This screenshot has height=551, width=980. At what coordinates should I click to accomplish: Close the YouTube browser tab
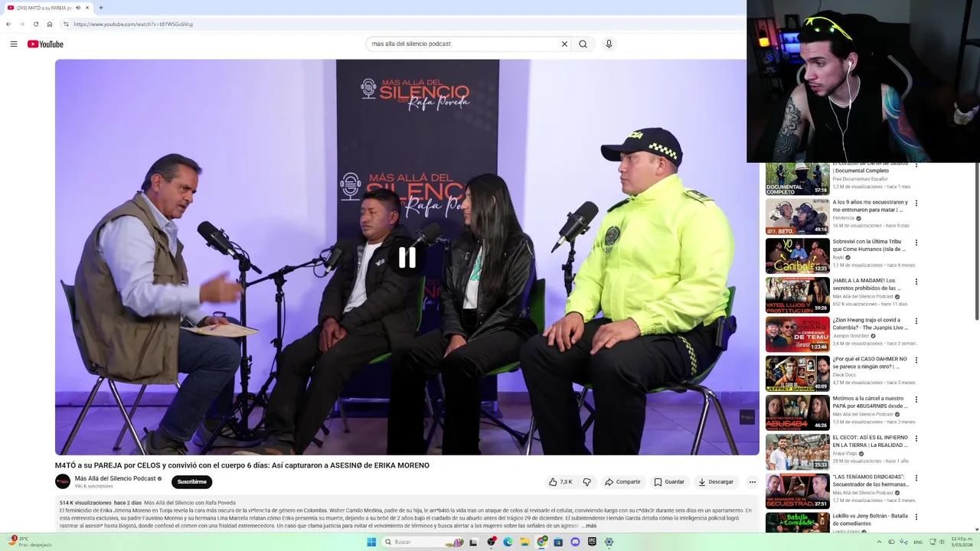(x=87, y=8)
